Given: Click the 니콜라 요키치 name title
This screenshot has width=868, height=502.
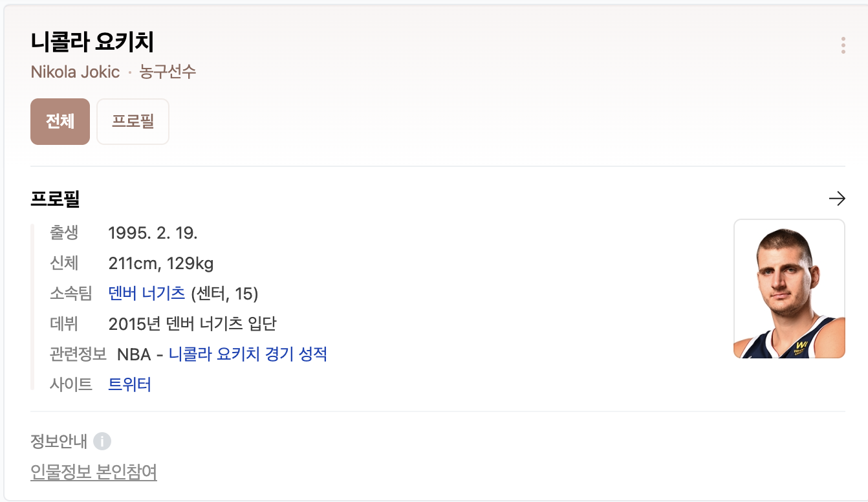Looking at the screenshot, I should 92,42.
